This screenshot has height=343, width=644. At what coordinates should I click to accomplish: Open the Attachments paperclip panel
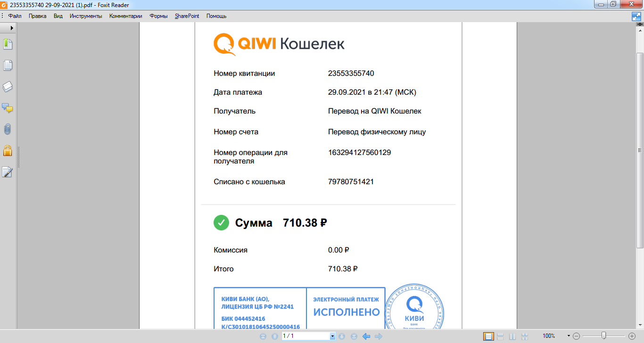tap(8, 129)
